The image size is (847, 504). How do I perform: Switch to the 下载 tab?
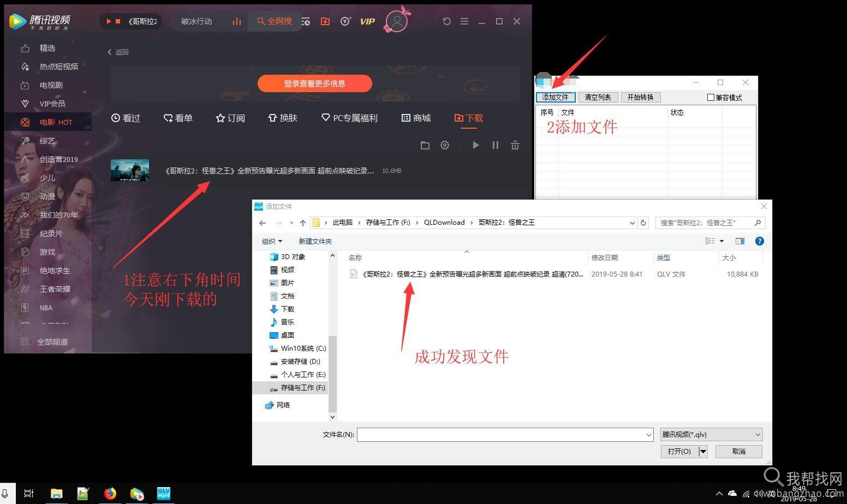469,118
